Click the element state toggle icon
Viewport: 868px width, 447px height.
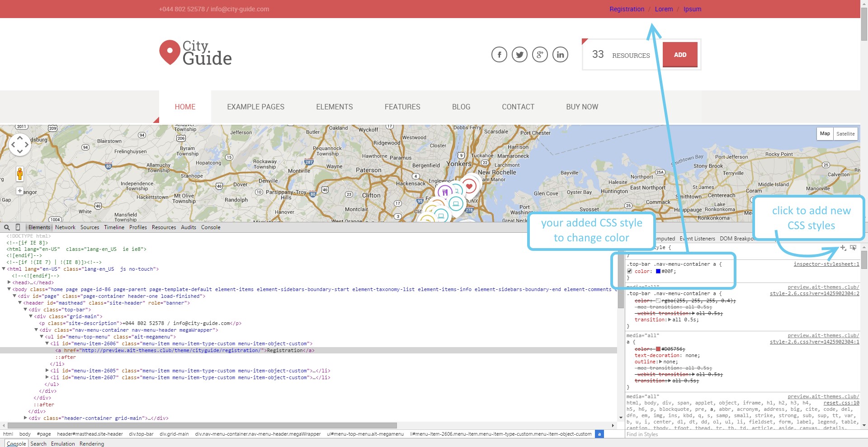coord(853,248)
